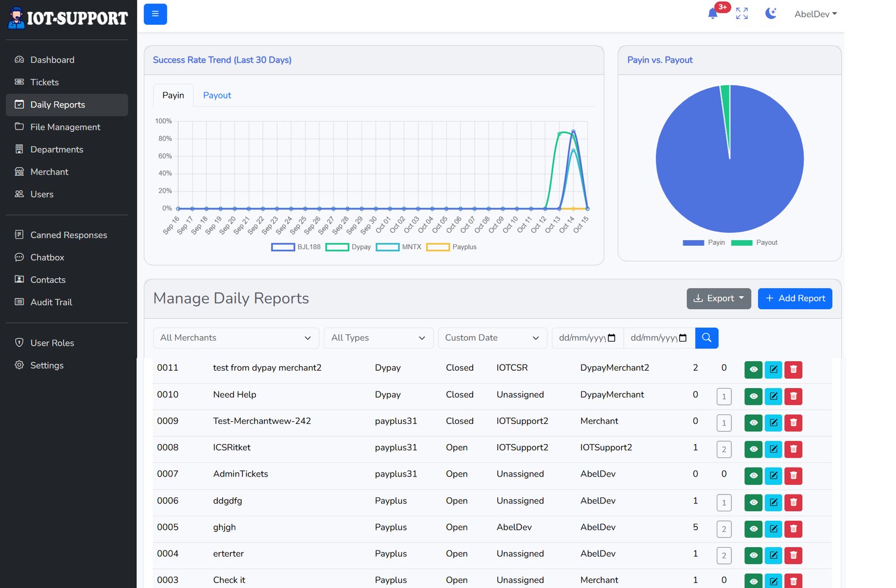Open Audit Trail in the sidebar

click(x=51, y=302)
